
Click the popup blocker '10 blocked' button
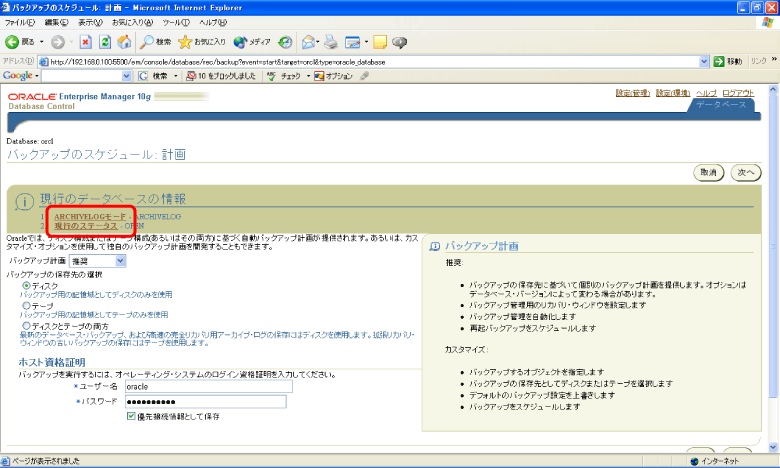pyautogui.click(x=221, y=76)
